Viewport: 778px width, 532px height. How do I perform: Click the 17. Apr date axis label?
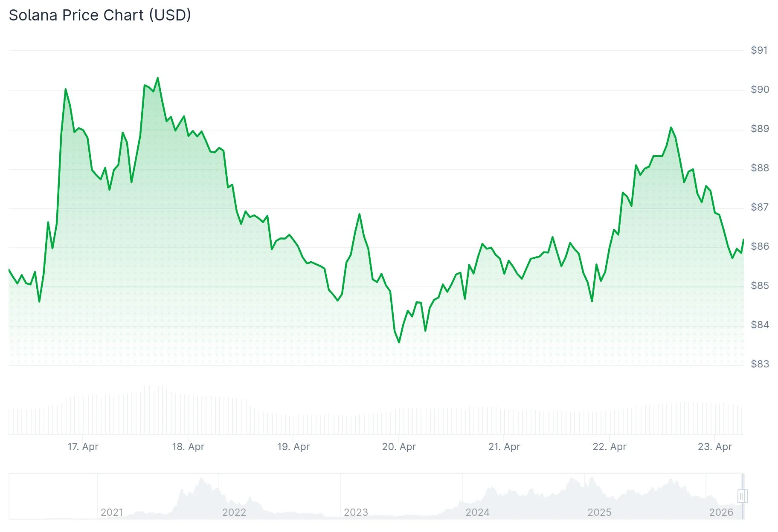(x=83, y=447)
